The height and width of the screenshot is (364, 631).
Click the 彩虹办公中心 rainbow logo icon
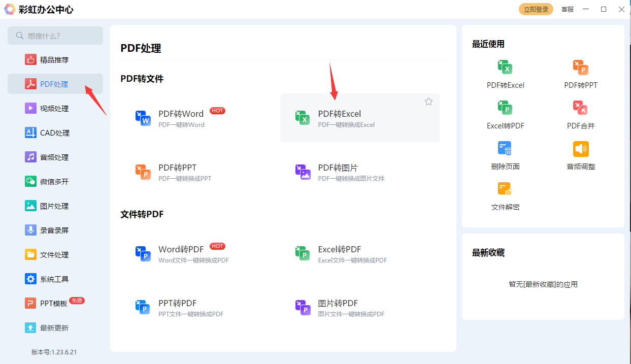click(10, 9)
